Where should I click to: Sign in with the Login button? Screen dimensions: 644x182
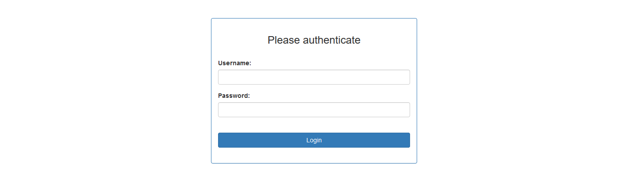(x=314, y=140)
